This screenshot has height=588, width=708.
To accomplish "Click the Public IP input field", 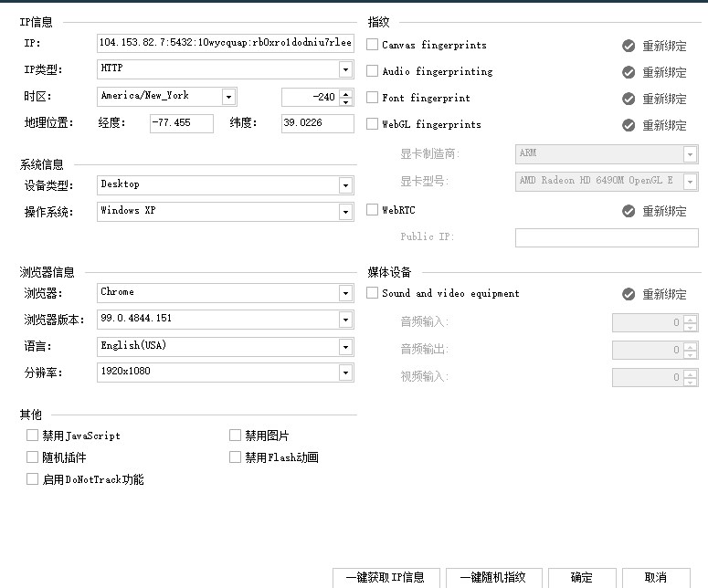I will 607,237.
